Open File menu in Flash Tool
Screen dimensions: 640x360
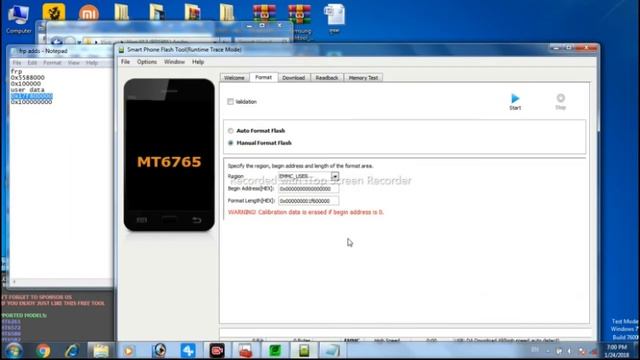click(x=125, y=62)
